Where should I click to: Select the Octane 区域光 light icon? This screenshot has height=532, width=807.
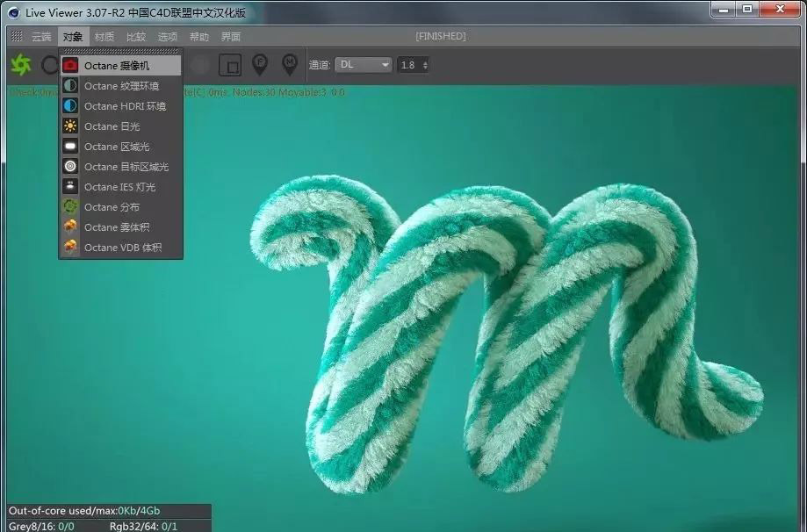(69, 146)
